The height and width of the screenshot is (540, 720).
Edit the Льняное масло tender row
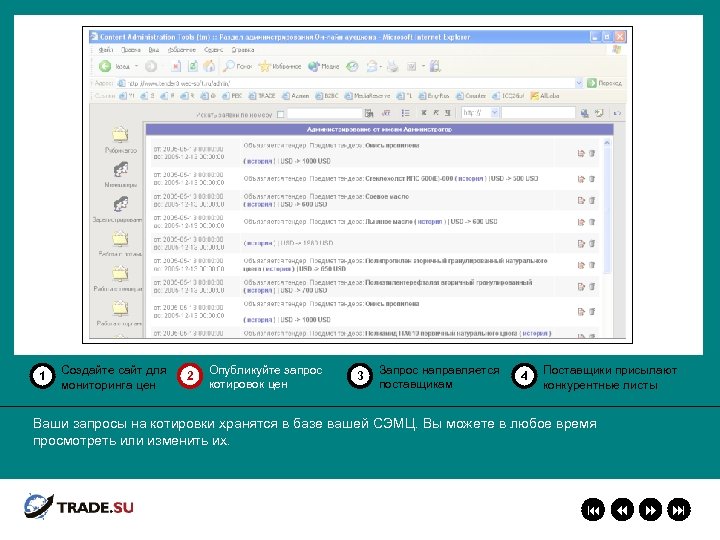(581, 222)
